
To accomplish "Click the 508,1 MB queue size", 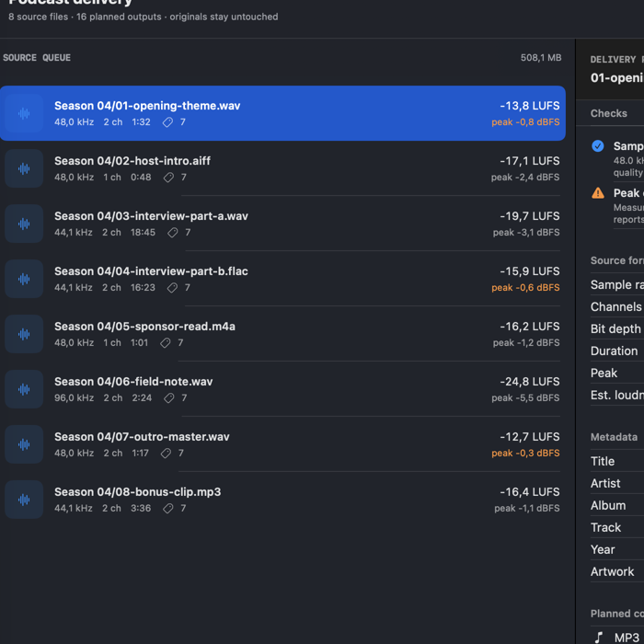I will click(x=541, y=58).
